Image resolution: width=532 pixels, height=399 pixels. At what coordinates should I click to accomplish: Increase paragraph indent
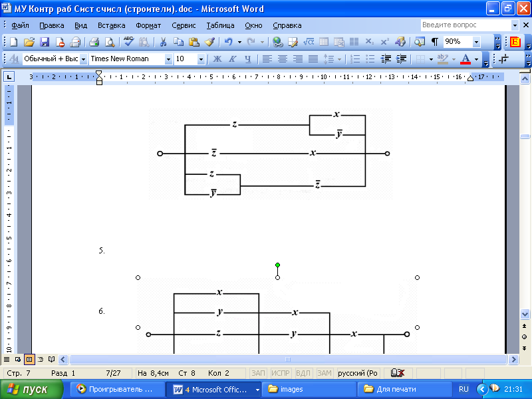[401, 59]
